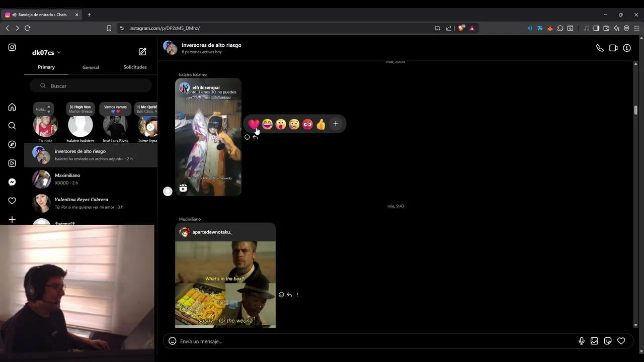
Task: Bookmark this page in address bar
Action: 109,28
